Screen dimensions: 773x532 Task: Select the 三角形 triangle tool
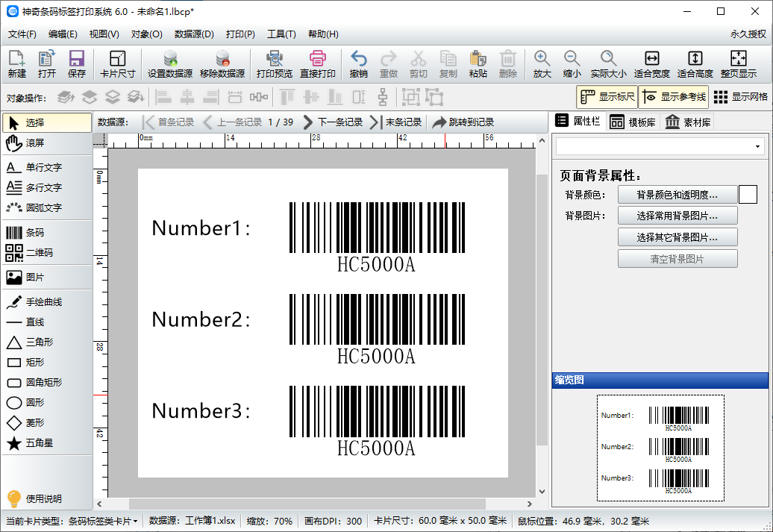pos(47,342)
